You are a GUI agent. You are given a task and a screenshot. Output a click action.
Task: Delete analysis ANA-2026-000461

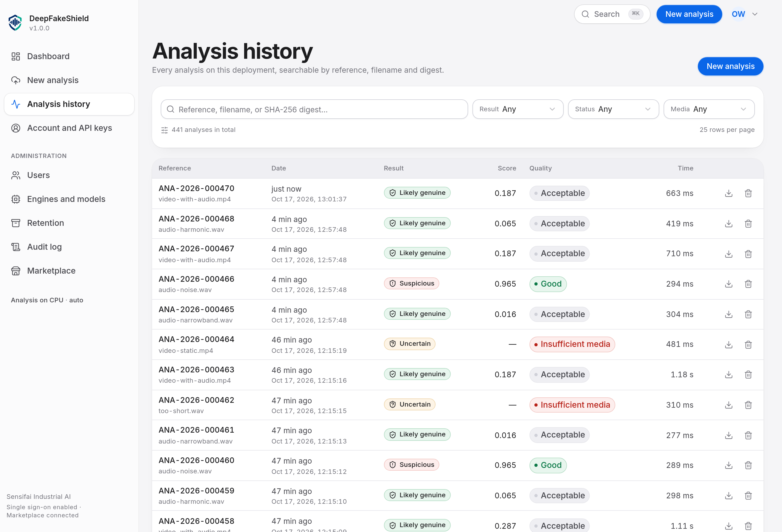(748, 435)
